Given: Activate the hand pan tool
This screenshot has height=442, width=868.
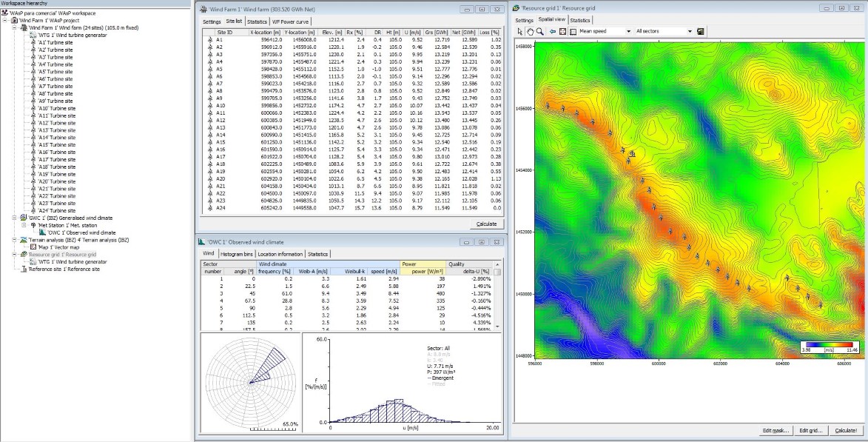Looking at the screenshot, I should click(530, 32).
